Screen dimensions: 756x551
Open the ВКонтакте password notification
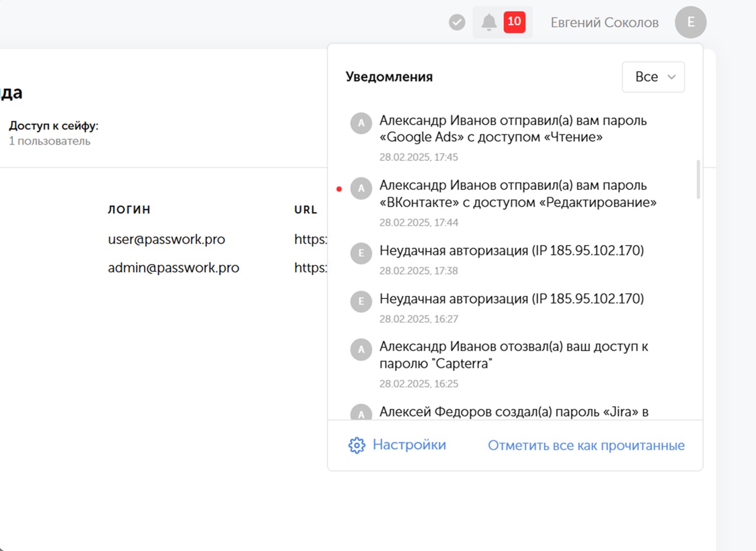point(518,194)
